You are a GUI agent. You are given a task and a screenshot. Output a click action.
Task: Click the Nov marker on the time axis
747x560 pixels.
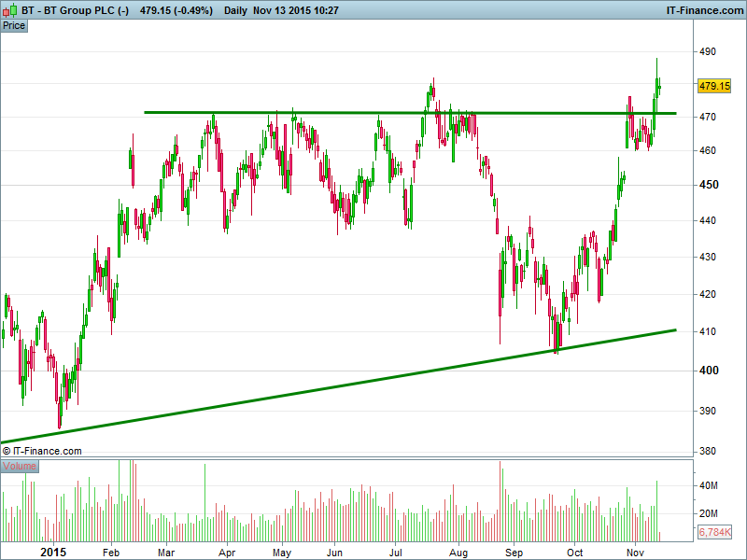(x=635, y=552)
